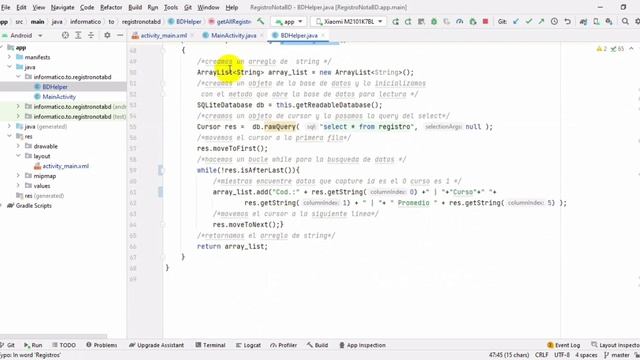Click the Git Commit checkmark icon
Screen dimensions: 640x360
click(529, 22)
